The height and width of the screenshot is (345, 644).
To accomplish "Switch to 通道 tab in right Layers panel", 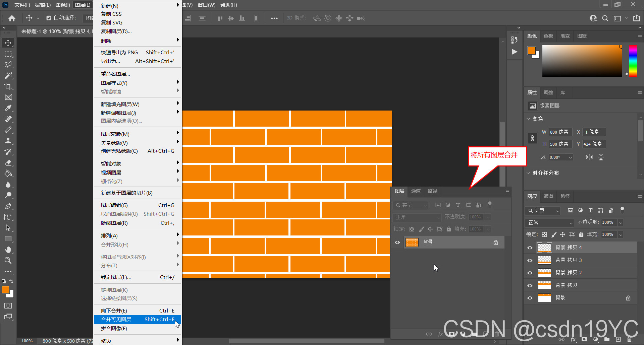I will coord(548,196).
